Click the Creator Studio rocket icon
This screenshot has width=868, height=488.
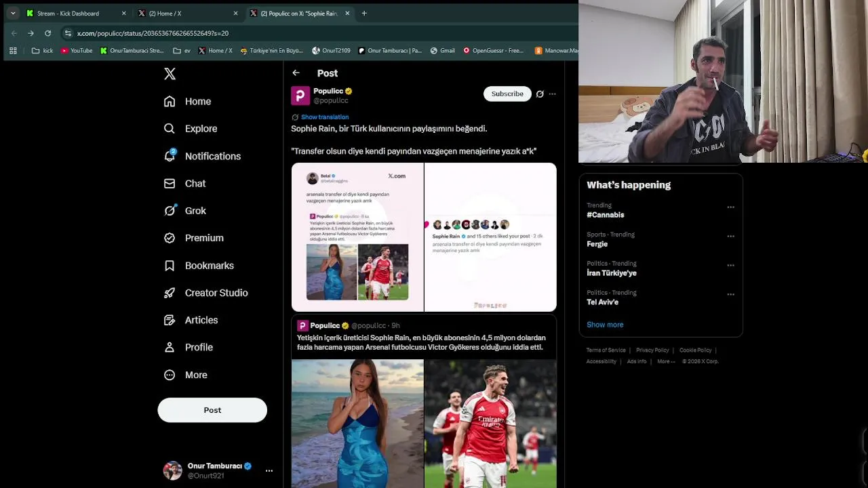click(170, 293)
